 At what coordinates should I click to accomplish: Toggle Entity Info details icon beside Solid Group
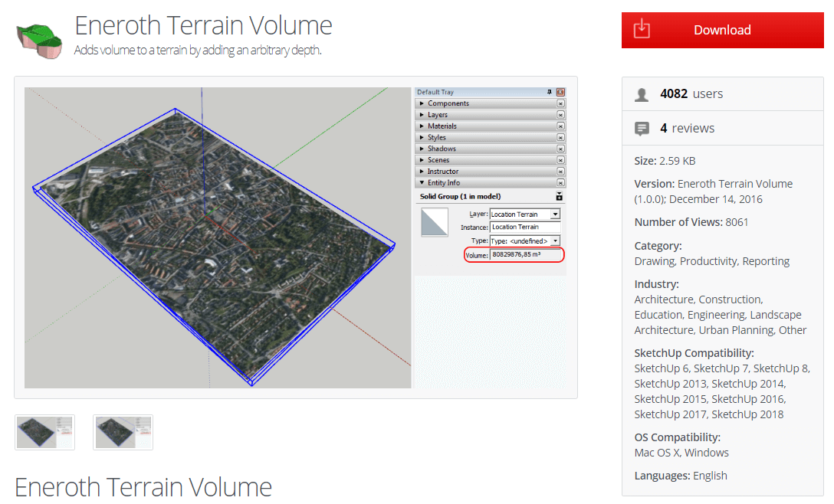[560, 197]
